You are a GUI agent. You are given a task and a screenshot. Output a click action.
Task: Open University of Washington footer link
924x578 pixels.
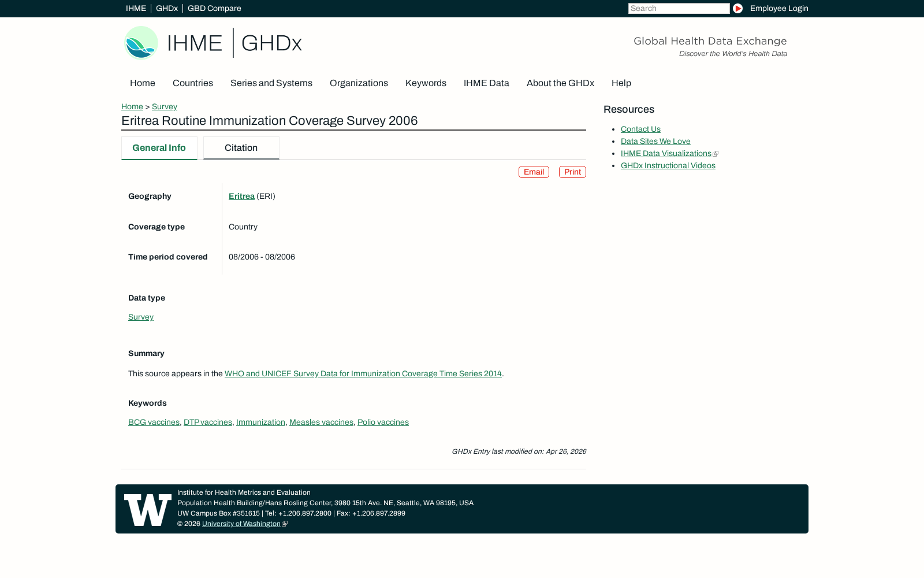[241, 524]
